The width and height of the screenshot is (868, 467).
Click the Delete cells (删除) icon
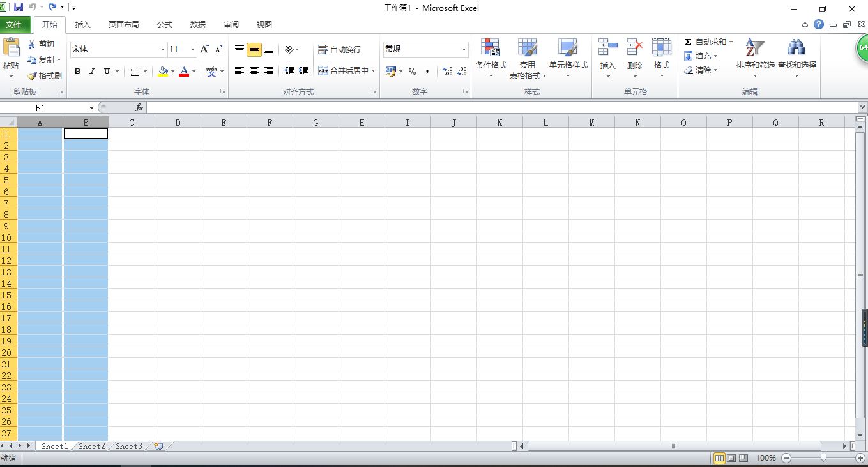point(635,47)
